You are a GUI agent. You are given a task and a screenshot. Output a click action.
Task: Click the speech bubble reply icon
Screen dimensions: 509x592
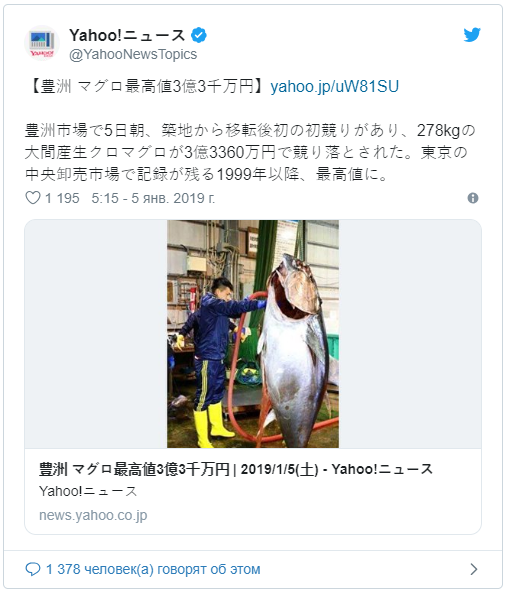coord(33,569)
